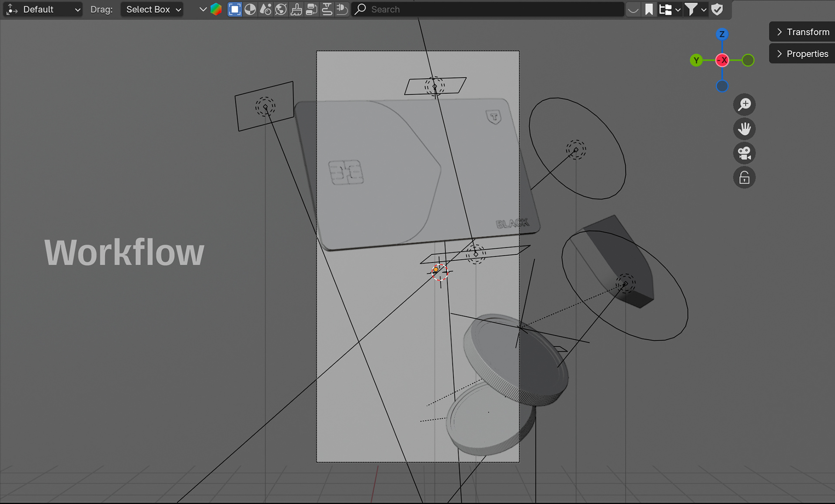
Task: Click the bookmark icon in header
Action: pos(649,9)
